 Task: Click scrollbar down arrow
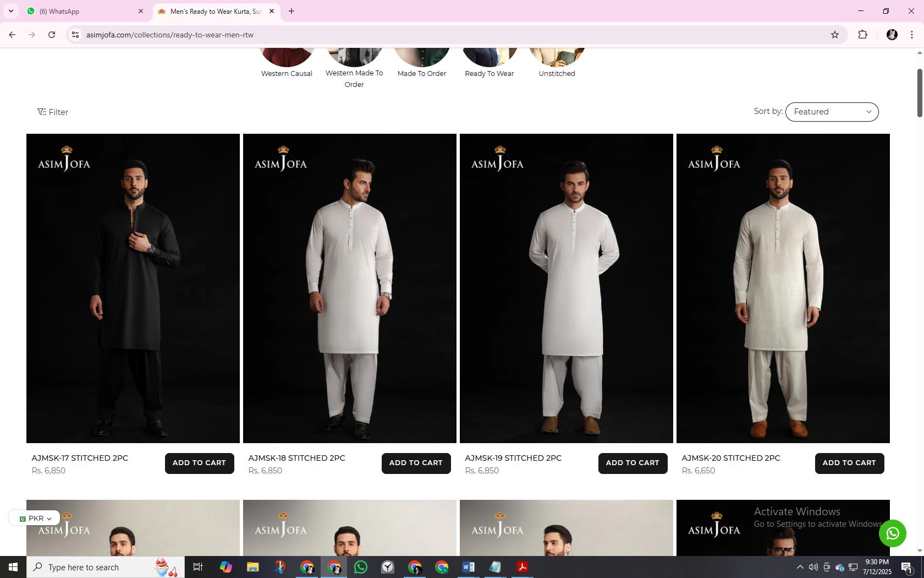(x=919, y=550)
